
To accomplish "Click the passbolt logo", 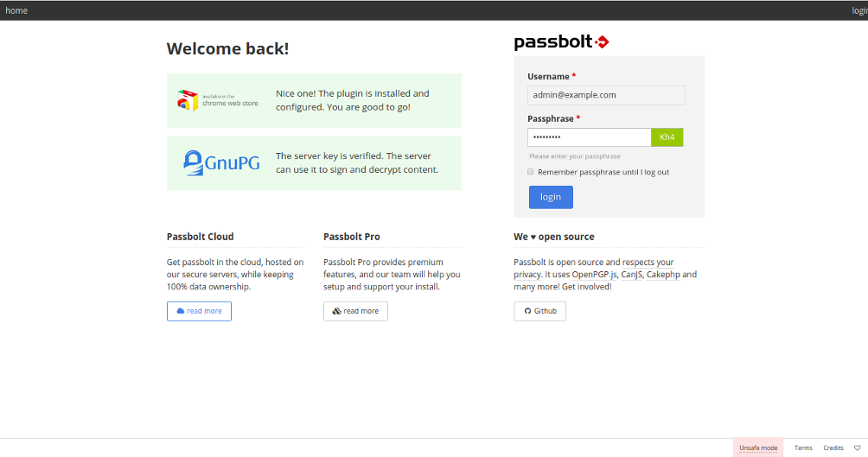I will pyautogui.click(x=561, y=42).
